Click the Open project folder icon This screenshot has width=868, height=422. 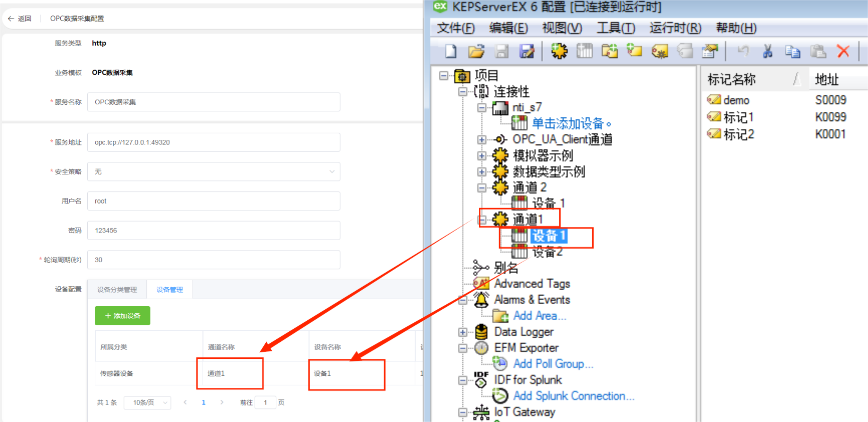coord(476,51)
